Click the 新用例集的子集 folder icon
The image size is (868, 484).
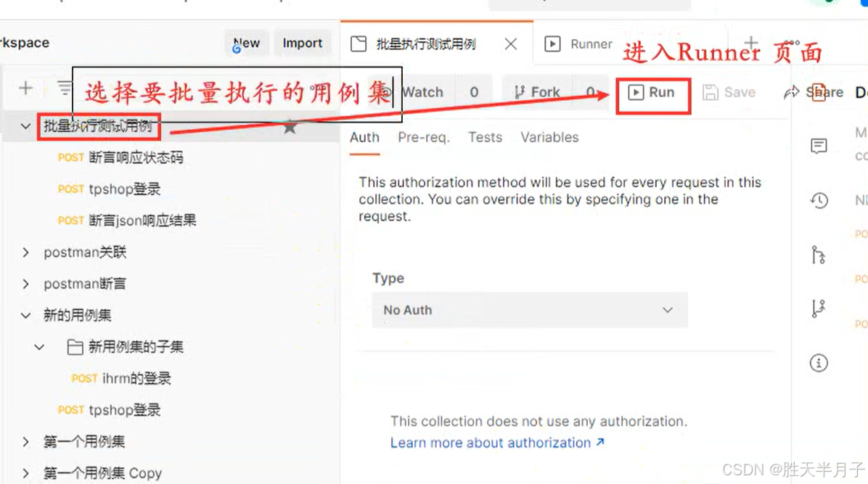point(75,347)
